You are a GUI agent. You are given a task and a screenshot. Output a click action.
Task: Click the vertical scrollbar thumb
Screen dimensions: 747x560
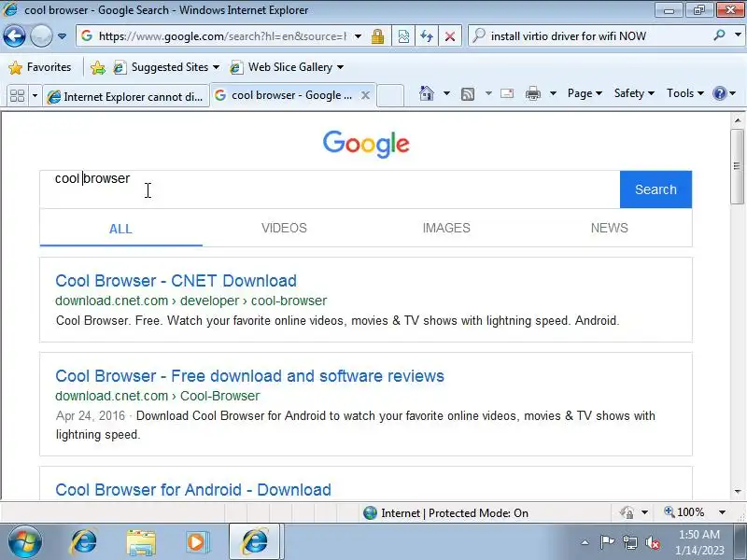pos(738,166)
